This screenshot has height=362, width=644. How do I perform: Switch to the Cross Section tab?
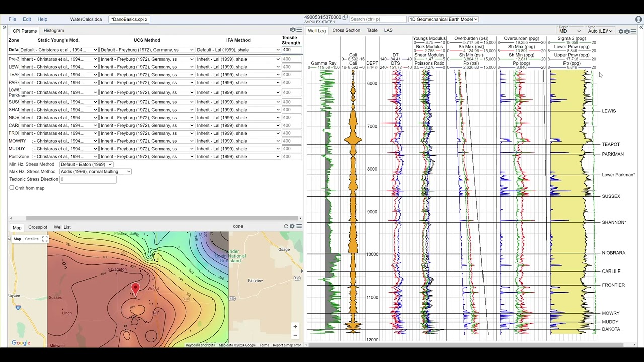click(x=346, y=30)
